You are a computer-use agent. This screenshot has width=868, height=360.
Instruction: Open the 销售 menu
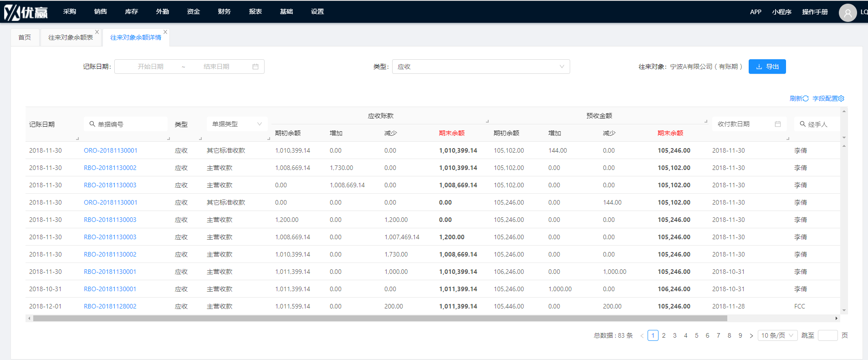pyautogui.click(x=101, y=12)
